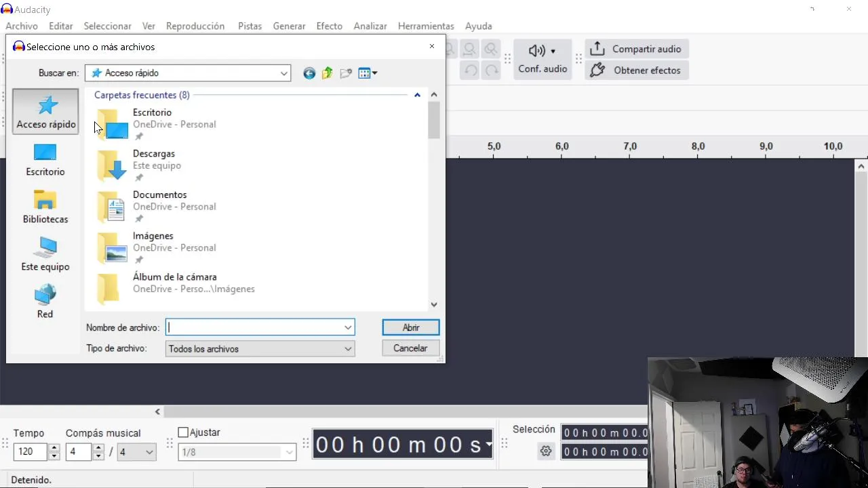The width and height of the screenshot is (868, 488).
Task: Click the 8,0 mark on timeline ruler
Action: (x=698, y=146)
